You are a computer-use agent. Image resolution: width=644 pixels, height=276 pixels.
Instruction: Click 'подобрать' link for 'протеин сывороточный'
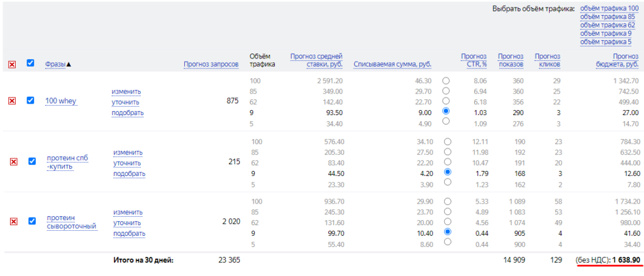point(129,233)
